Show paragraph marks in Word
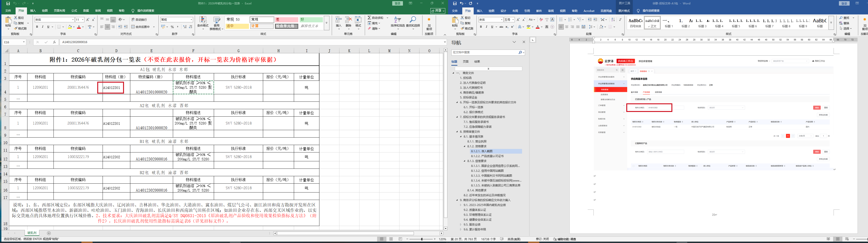Image resolution: width=868 pixels, height=243 pixels. (x=620, y=20)
